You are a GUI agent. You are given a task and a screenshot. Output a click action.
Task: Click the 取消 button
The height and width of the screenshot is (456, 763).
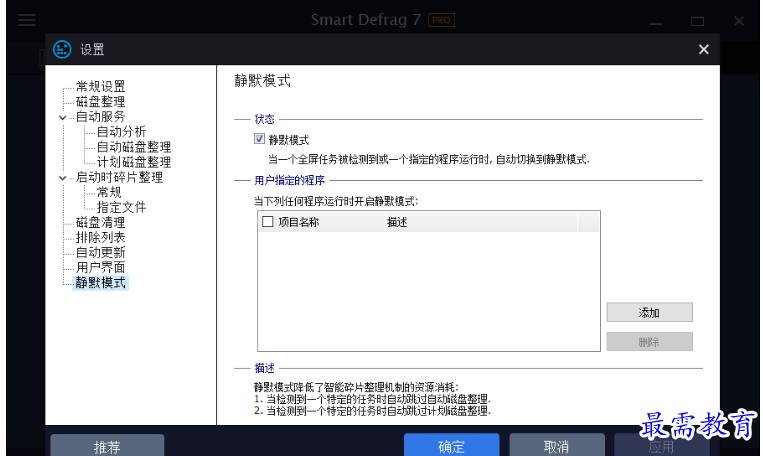[x=557, y=445]
